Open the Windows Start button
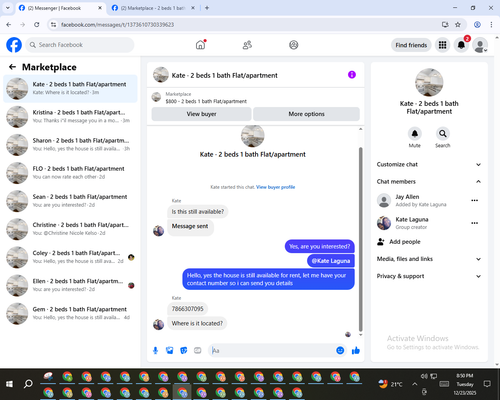Image resolution: width=500 pixels, height=400 pixels. coord(9,384)
